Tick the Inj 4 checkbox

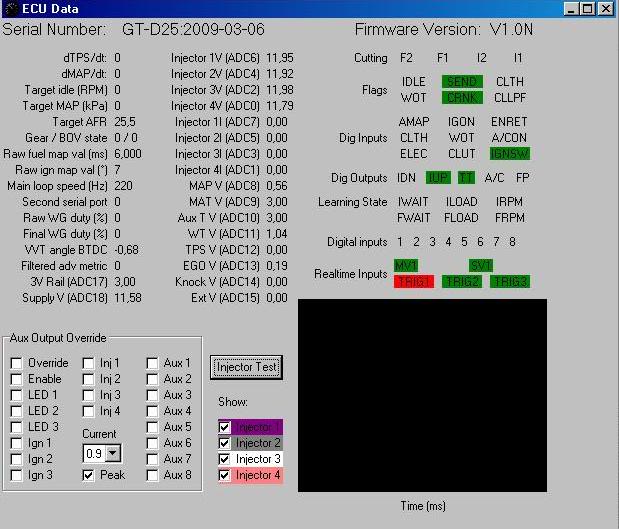pos(88,411)
